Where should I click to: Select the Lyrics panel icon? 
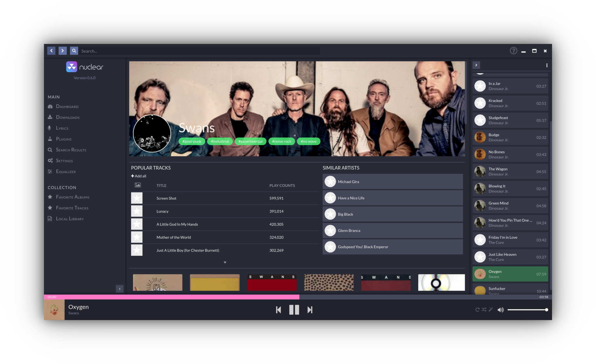pos(50,128)
